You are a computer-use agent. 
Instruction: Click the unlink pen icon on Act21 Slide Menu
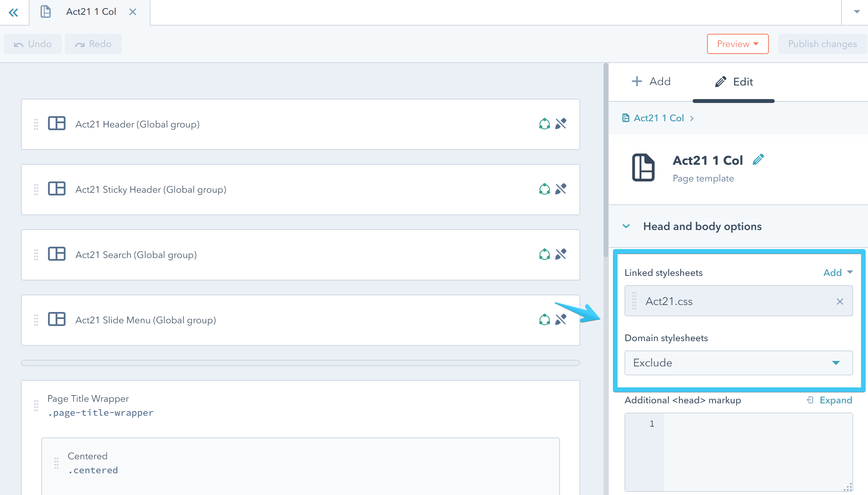[x=561, y=320]
